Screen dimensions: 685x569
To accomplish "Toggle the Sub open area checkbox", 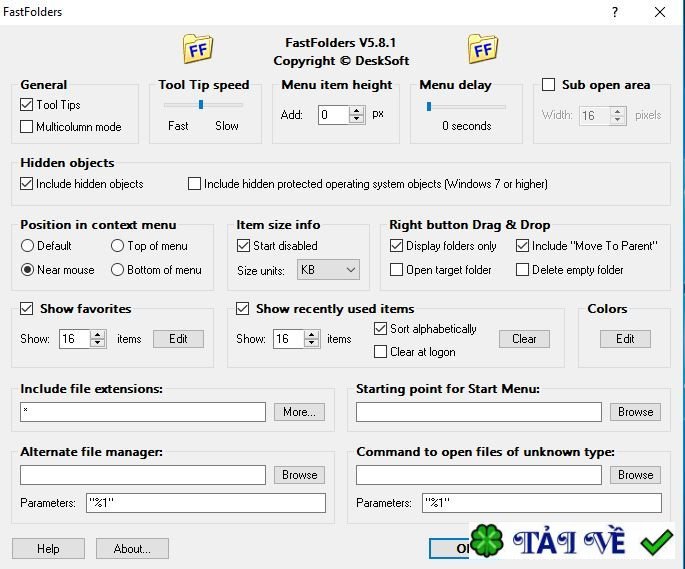I will coord(548,84).
